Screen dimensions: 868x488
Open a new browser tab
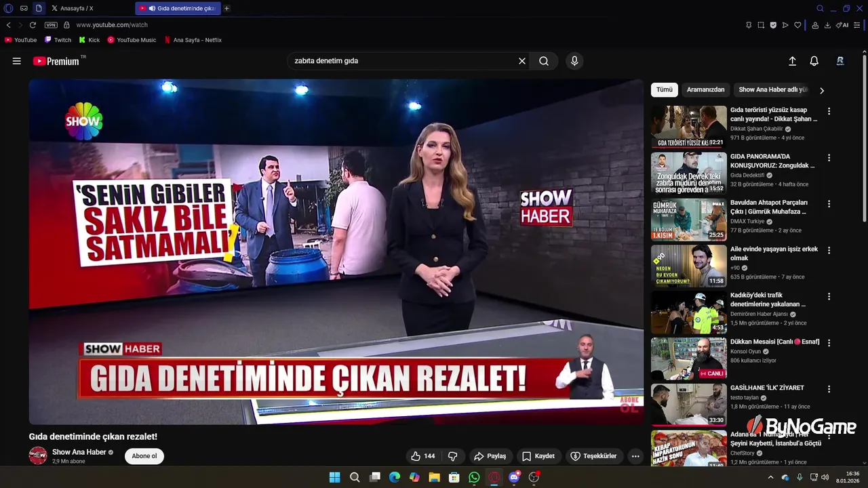tap(226, 8)
